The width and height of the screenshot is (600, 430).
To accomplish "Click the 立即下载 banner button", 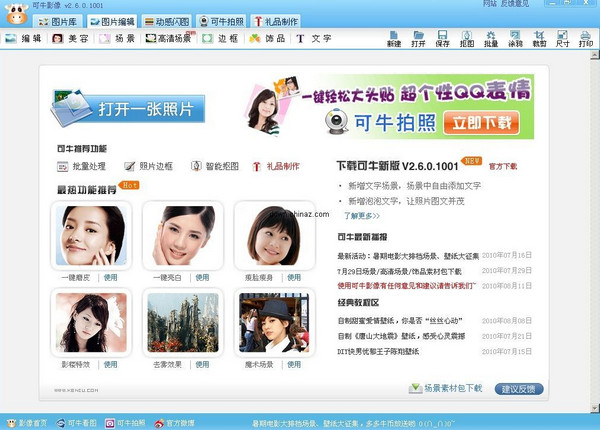I will click(481, 123).
